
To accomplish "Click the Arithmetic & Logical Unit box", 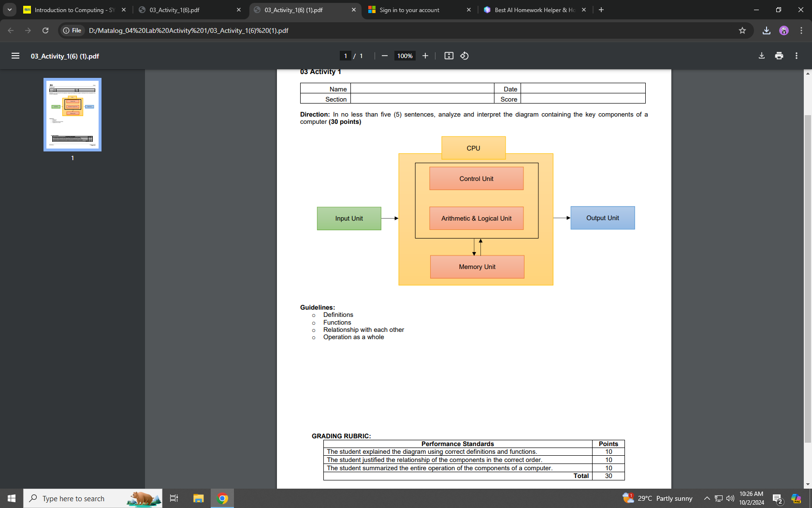I will (477, 218).
